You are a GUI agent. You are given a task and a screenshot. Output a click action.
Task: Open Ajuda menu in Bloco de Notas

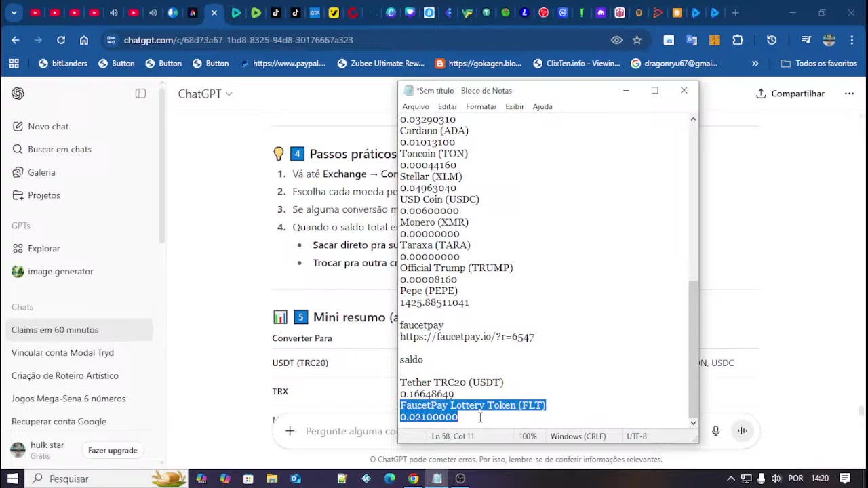[x=542, y=106]
